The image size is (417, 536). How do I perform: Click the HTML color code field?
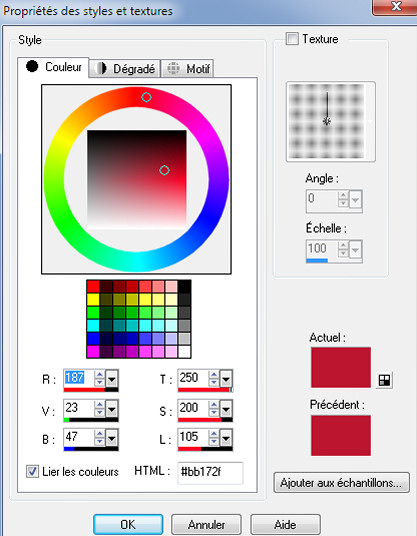tap(210, 473)
